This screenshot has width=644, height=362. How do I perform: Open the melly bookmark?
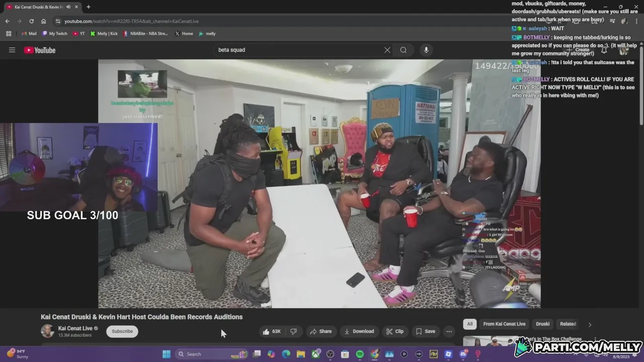[207, 34]
